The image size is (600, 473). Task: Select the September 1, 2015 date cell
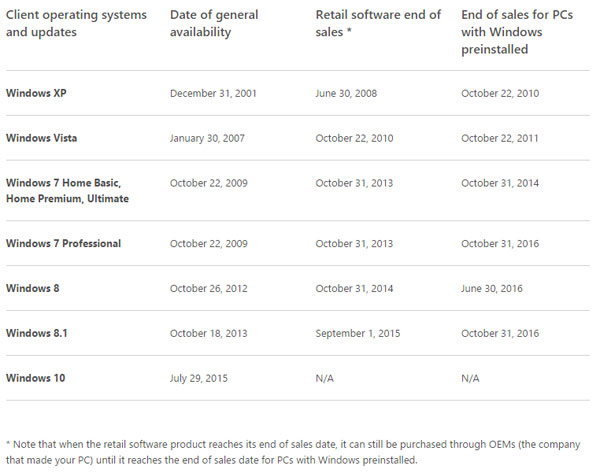[x=358, y=333]
